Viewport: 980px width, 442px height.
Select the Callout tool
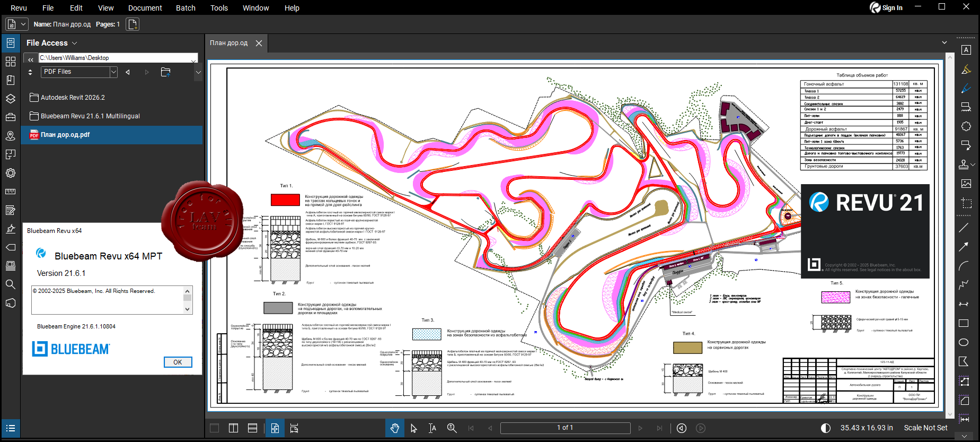pos(966,145)
